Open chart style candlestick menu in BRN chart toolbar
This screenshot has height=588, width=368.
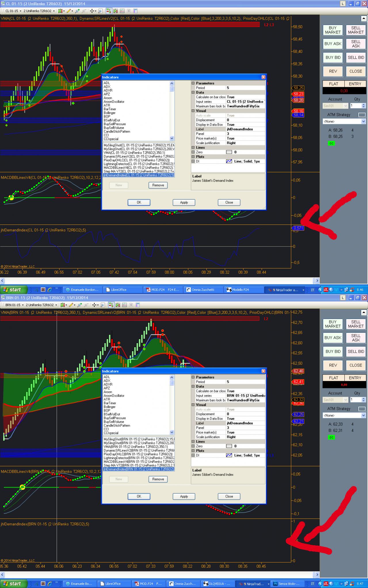[x=64, y=305]
